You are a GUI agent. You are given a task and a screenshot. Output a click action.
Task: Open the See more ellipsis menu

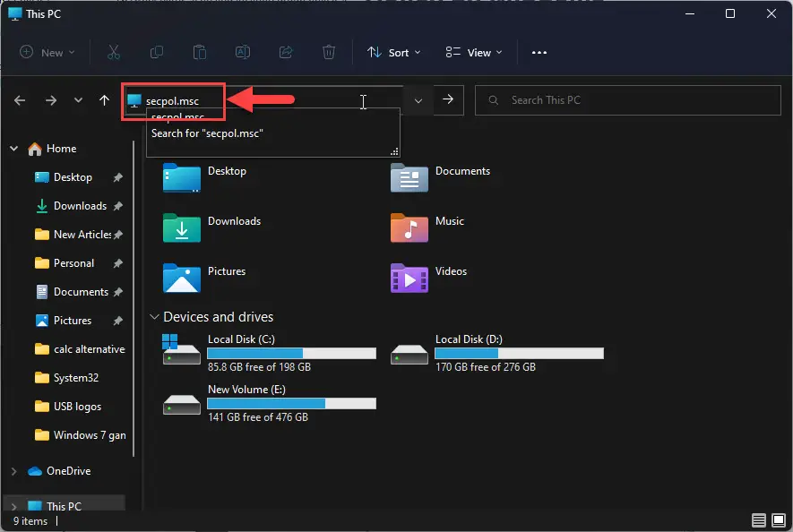539,53
